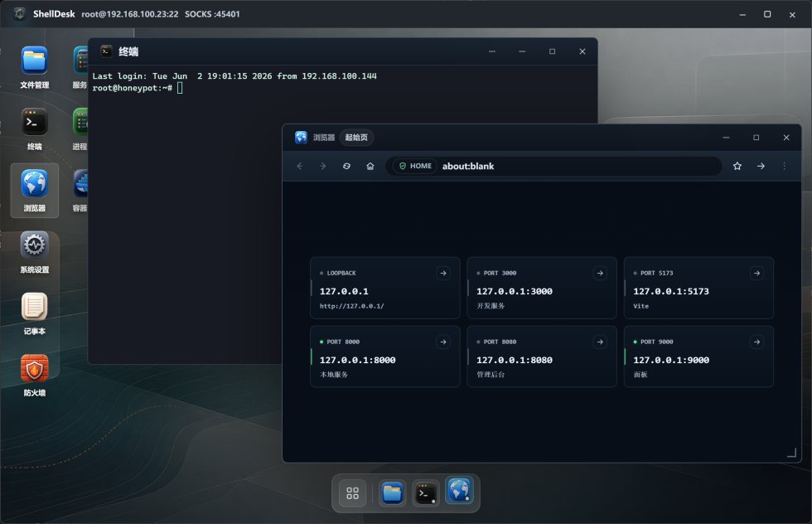
Task: Click the 终端 window title
Action: tap(128, 51)
